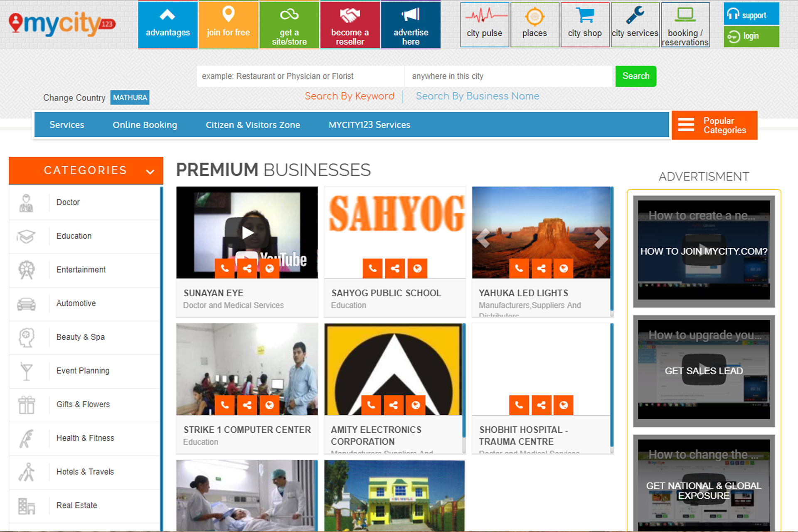Play the Sunayan Eye video
This screenshot has width=798, height=532.
(247, 232)
